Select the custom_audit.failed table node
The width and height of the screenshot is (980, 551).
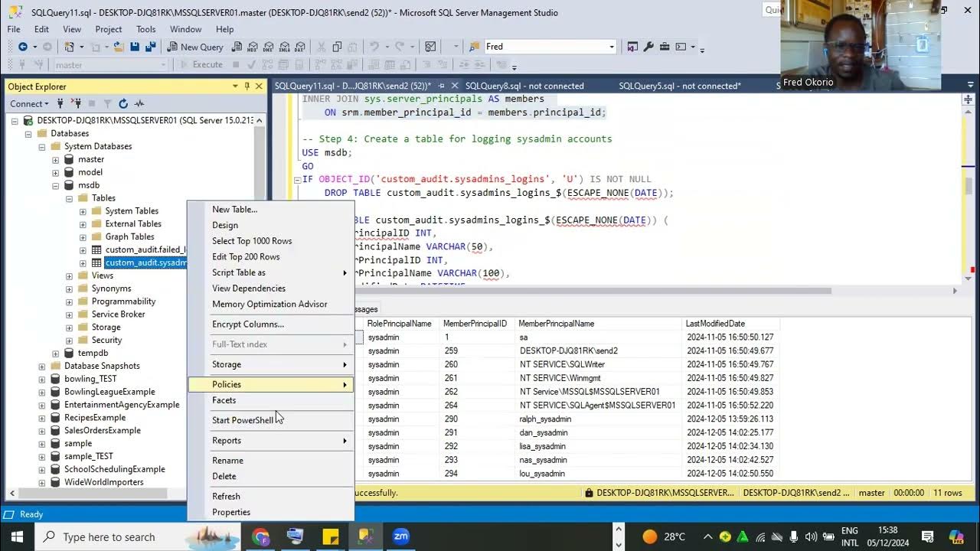point(145,249)
